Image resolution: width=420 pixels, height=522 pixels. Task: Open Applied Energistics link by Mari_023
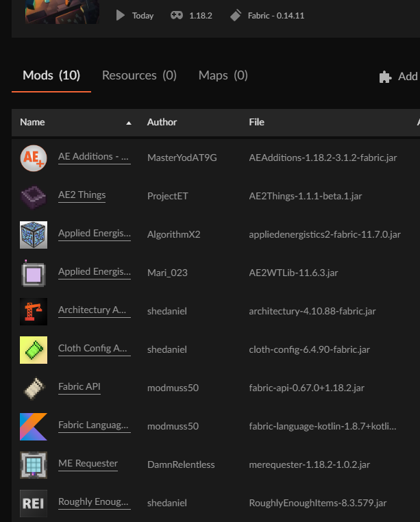coord(95,271)
